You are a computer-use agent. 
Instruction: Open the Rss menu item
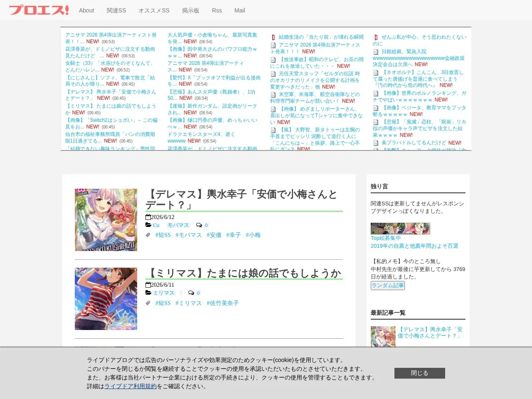pos(217,10)
